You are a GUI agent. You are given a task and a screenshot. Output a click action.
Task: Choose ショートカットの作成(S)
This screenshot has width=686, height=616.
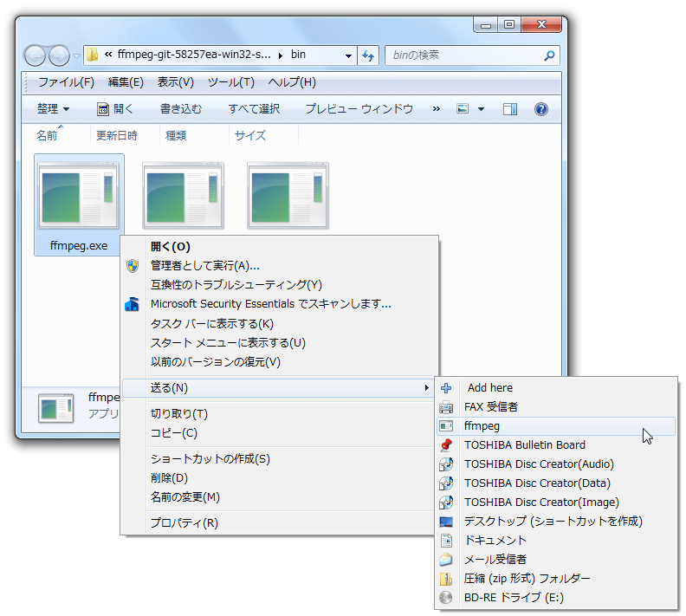pyautogui.click(x=280, y=459)
